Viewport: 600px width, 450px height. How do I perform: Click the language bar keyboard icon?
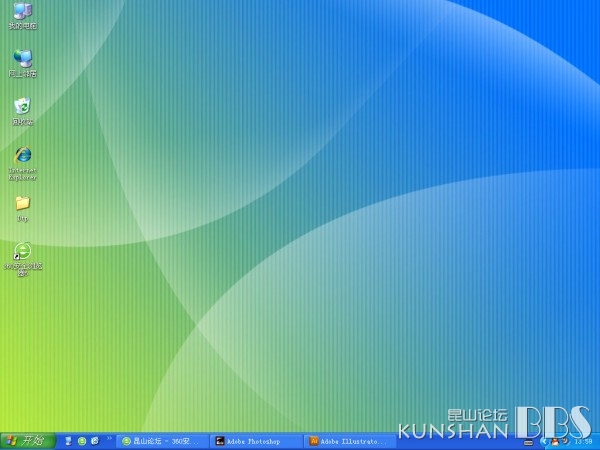528,443
